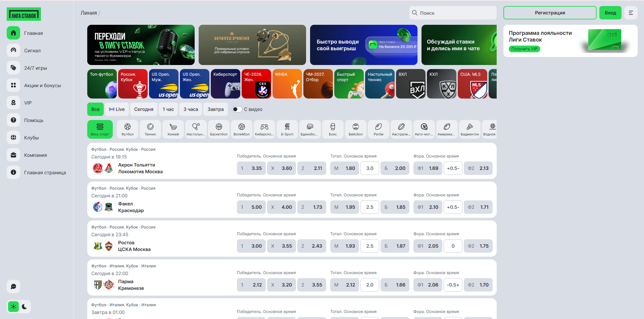Bet on ЦСКА Москва win at 2.43

coord(312,246)
